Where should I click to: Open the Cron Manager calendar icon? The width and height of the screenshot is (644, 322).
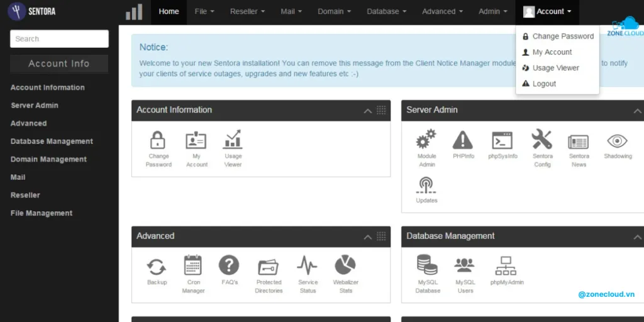click(193, 265)
